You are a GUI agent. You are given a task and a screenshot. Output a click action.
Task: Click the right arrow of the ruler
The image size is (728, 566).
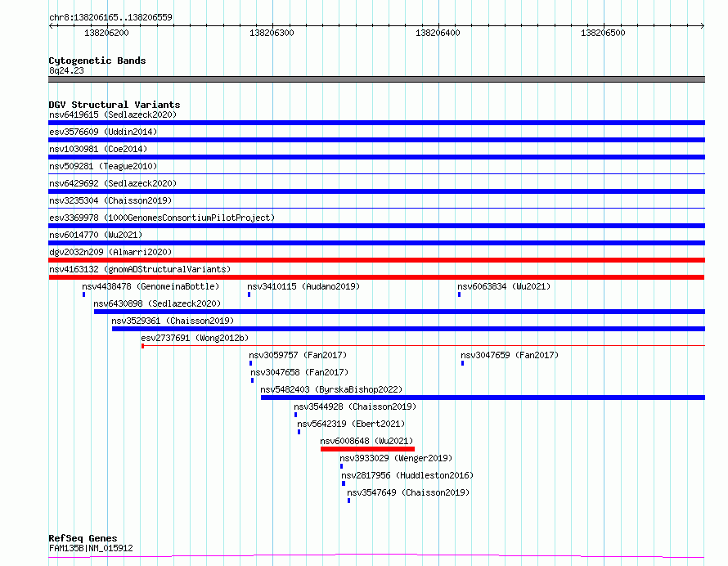point(702,25)
